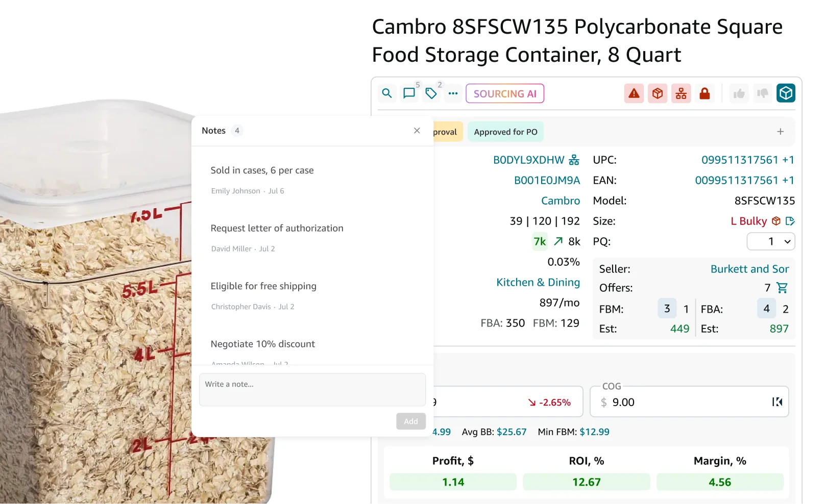Click author Emily Johnson on first note
Image resolution: width=825 pixels, height=504 pixels.
[x=235, y=191]
